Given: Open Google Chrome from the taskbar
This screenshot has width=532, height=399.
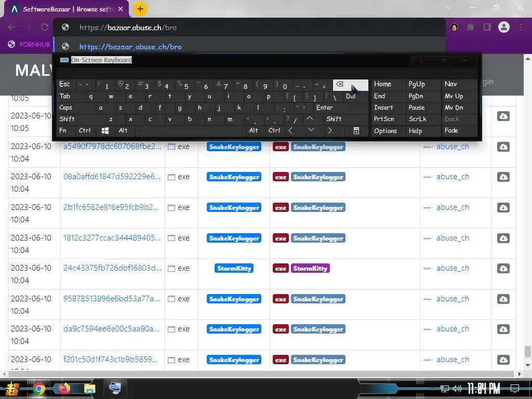Looking at the screenshot, I should point(38,389).
